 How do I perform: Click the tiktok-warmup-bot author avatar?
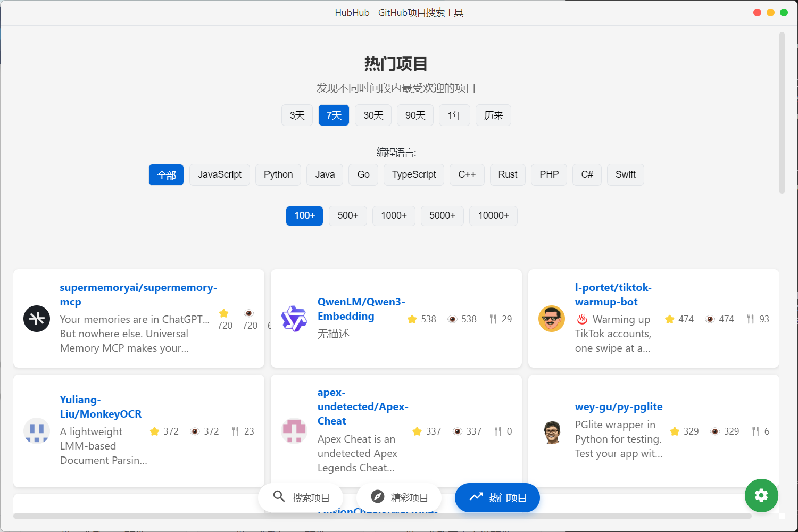point(552,319)
